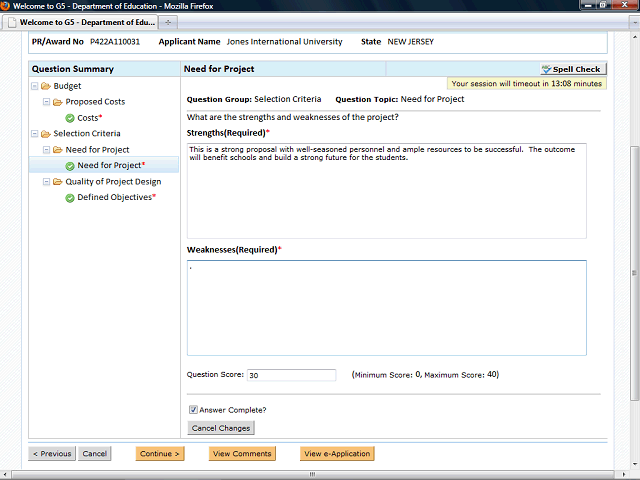
Task: Click scroll left arrow at bottom
Action: pyautogui.click(x=4, y=474)
